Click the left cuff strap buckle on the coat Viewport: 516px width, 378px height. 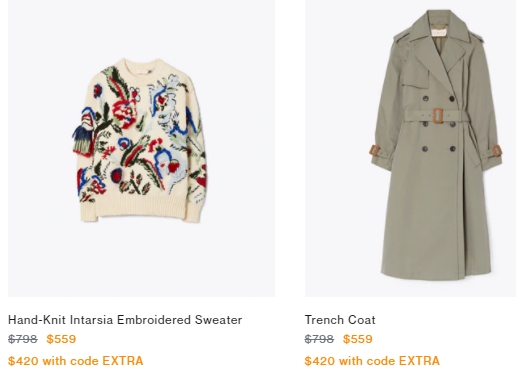(375, 151)
